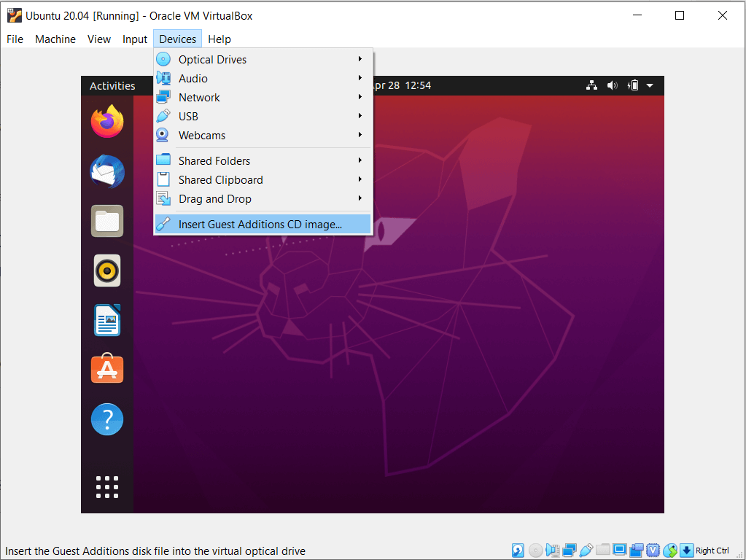Expand the Shared Clipboard submenu
This screenshot has height=560, width=746.
coord(219,179)
